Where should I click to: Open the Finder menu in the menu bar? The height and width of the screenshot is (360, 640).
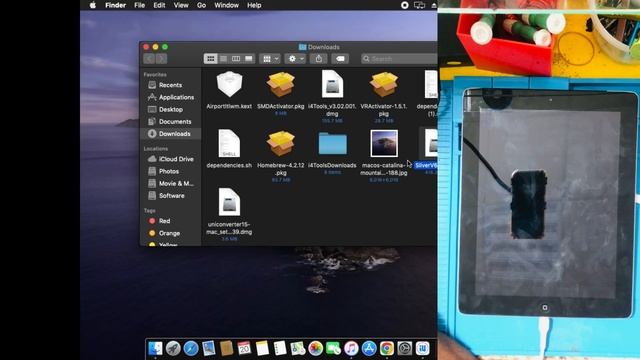coord(116,5)
